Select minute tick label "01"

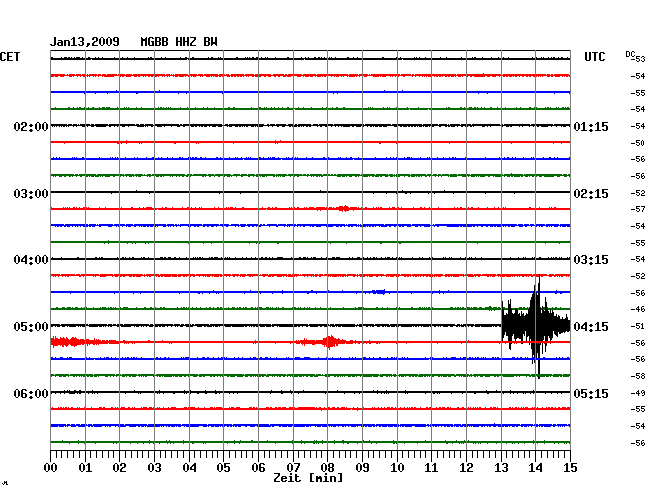[x=85, y=468]
